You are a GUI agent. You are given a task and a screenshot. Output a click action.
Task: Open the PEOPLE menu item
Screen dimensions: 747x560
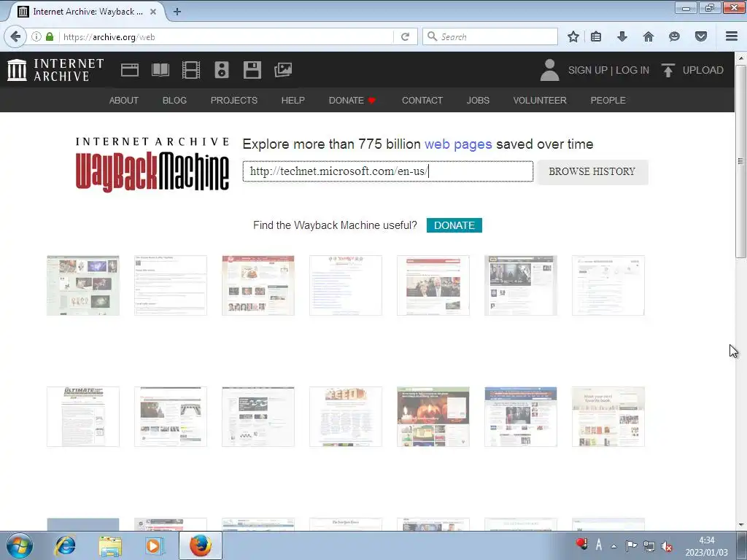point(608,101)
